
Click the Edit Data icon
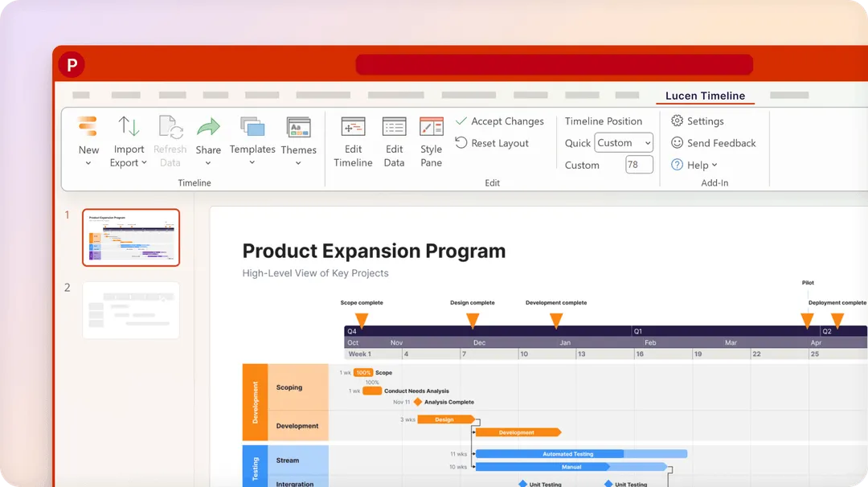394,127
